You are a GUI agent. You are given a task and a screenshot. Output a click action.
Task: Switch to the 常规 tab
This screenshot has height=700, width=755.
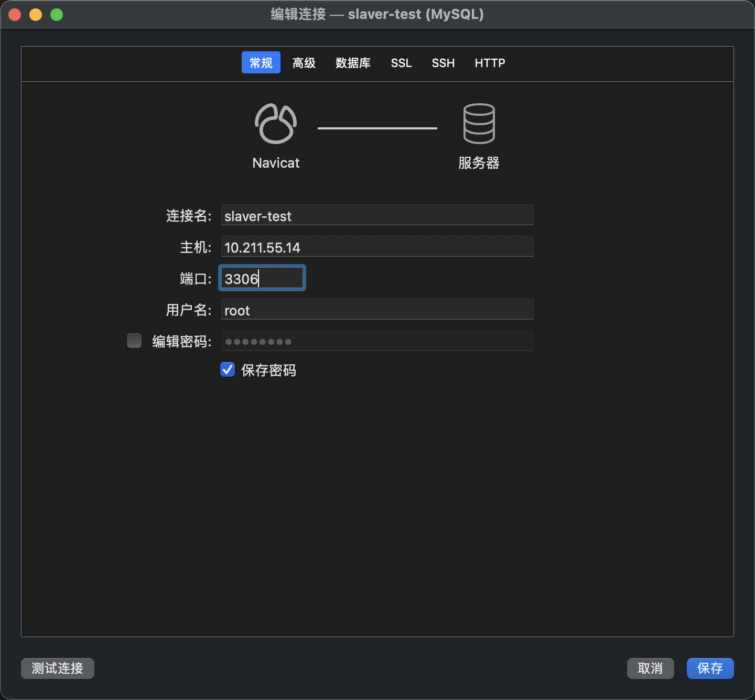(x=261, y=62)
